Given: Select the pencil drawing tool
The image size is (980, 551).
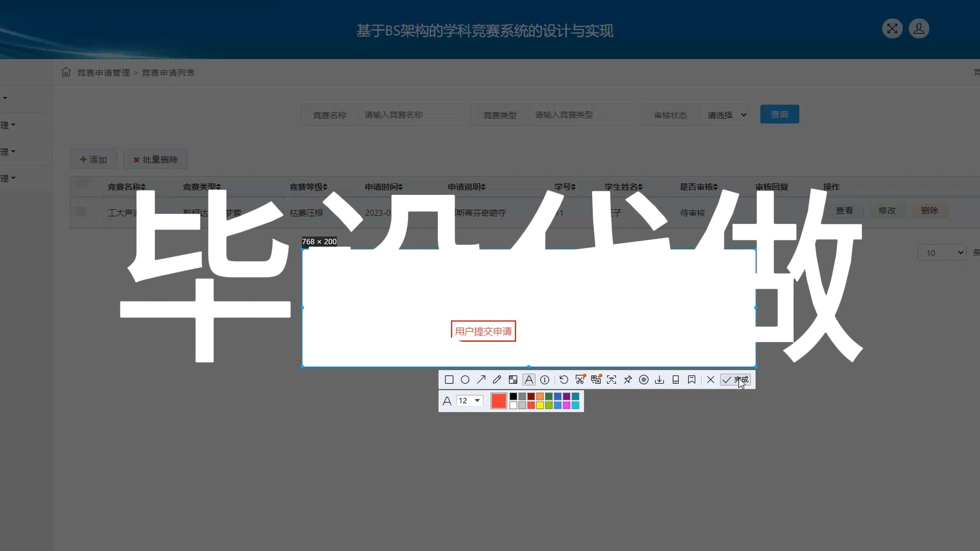Looking at the screenshot, I should point(497,380).
